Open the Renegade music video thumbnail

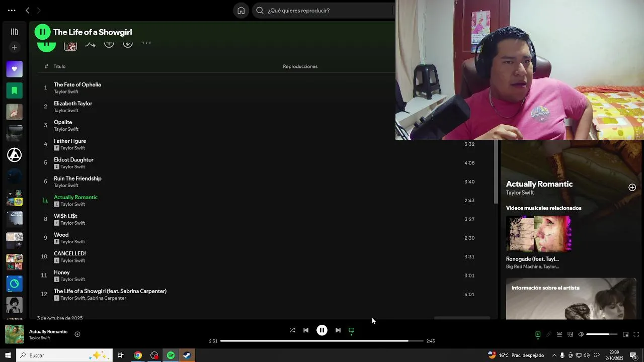tap(539, 234)
